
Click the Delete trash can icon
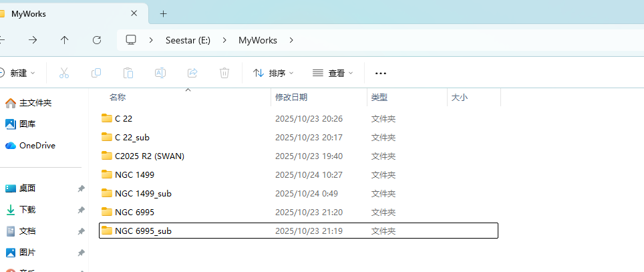coord(225,73)
